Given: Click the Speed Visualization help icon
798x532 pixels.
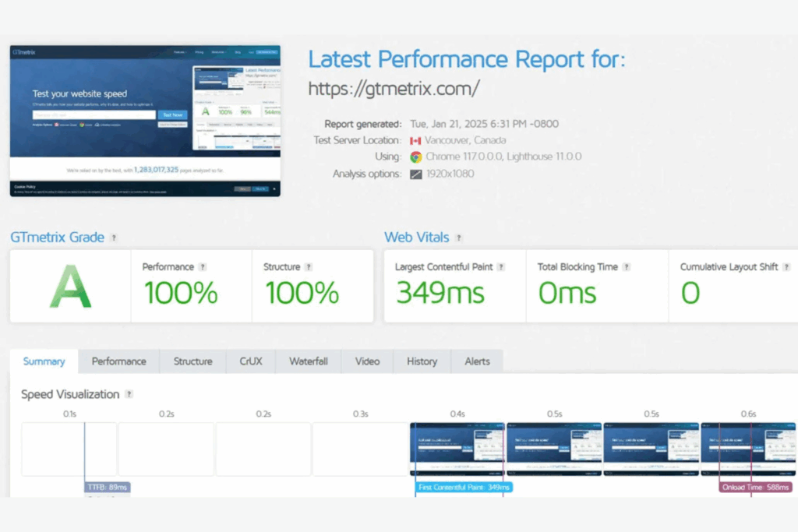Looking at the screenshot, I should tap(129, 394).
